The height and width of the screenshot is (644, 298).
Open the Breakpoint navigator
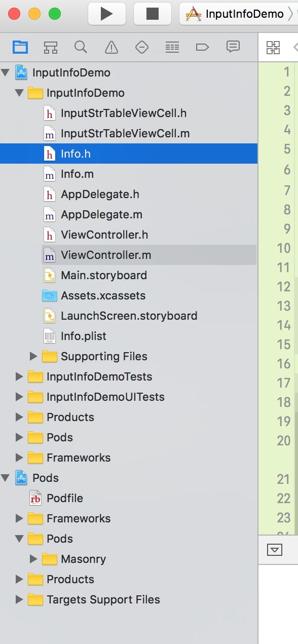tap(202, 47)
